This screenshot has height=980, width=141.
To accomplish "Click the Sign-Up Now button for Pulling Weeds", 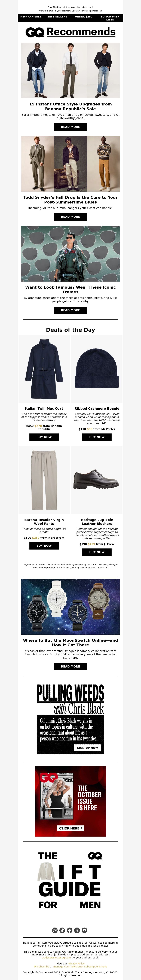I will 87,748.
